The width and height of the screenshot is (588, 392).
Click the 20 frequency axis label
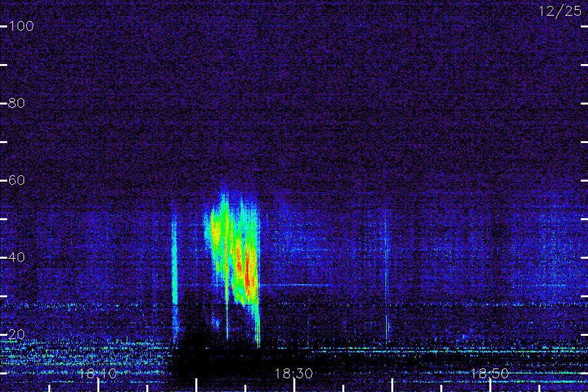pos(16,335)
